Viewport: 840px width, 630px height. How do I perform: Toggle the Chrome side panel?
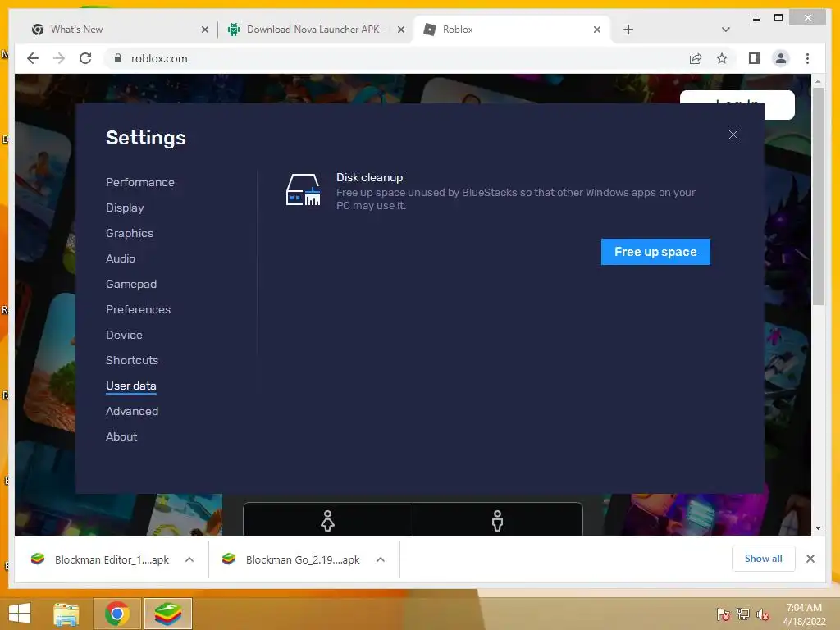pos(755,58)
